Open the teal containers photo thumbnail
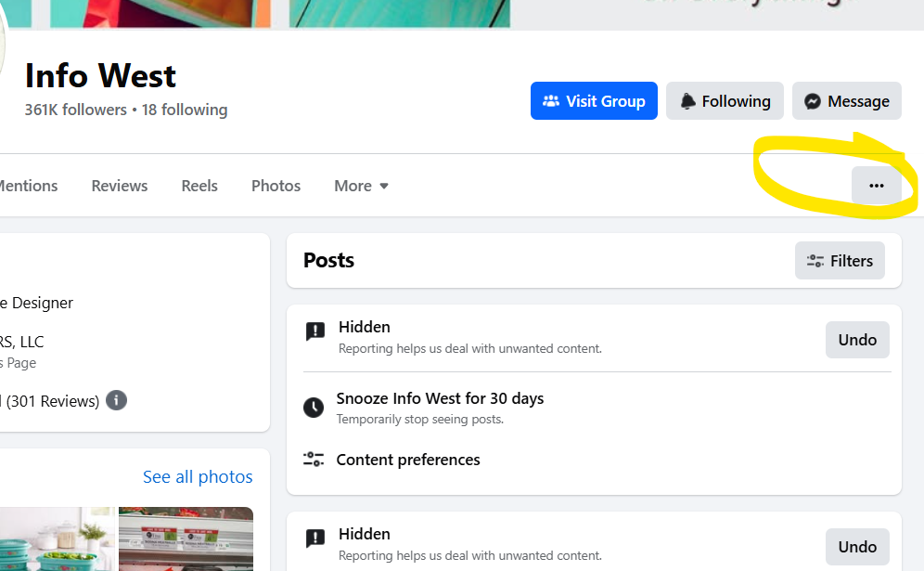This screenshot has height=571, width=924. pyautogui.click(x=56, y=540)
